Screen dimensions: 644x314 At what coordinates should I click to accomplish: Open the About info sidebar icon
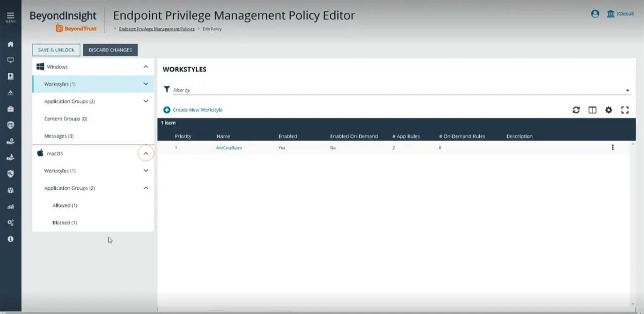10,239
